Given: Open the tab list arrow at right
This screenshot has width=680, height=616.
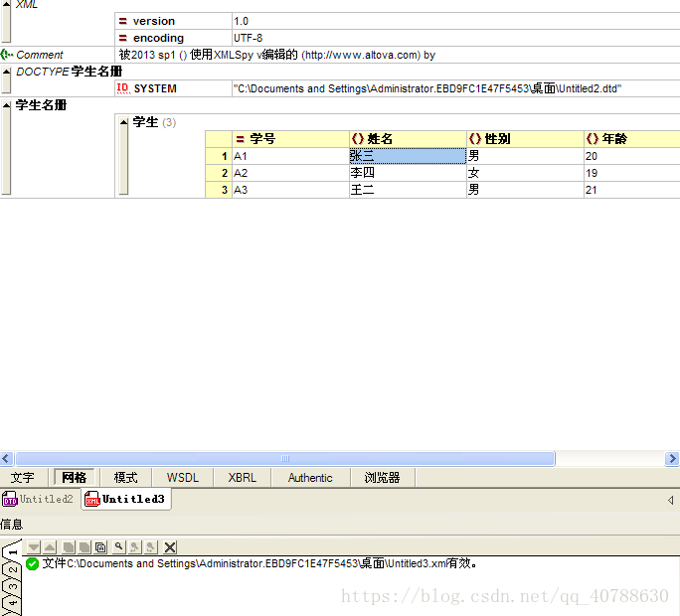Looking at the screenshot, I should [x=671, y=501].
